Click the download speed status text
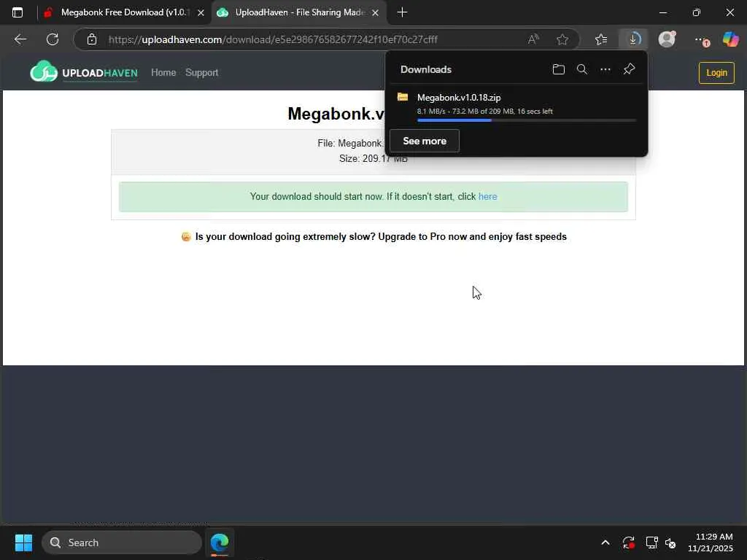This screenshot has width=747, height=560. click(x=484, y=112)
